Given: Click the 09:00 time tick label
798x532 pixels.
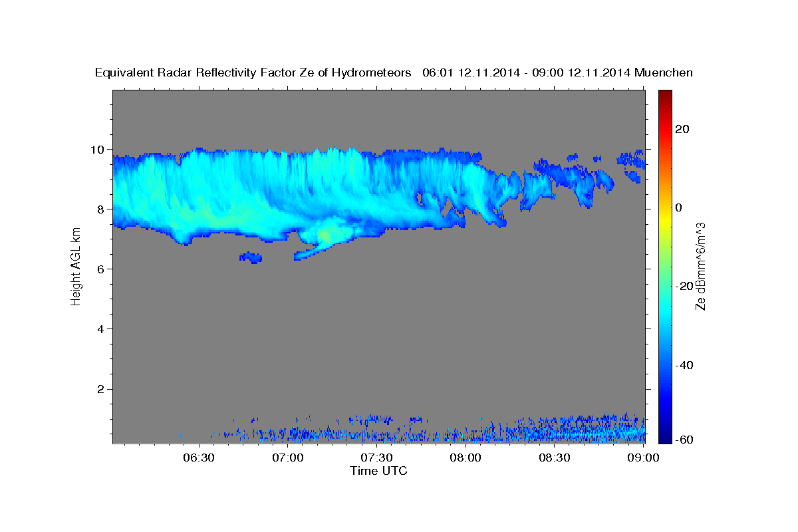Looking at the screenshot, I should pos(644,458).
